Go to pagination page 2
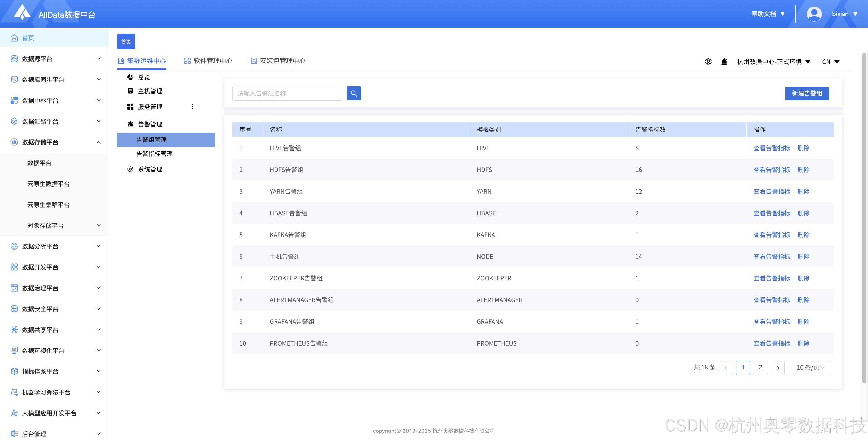 point(760,368)
